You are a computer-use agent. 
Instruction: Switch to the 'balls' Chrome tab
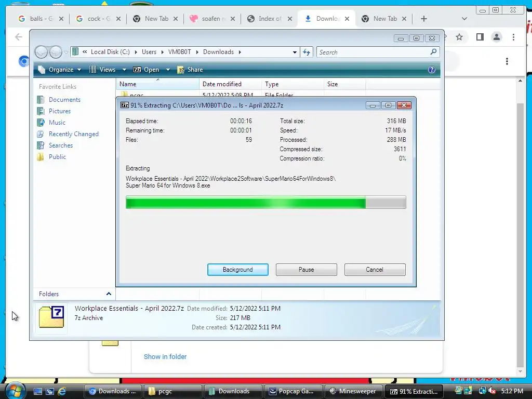41,19
